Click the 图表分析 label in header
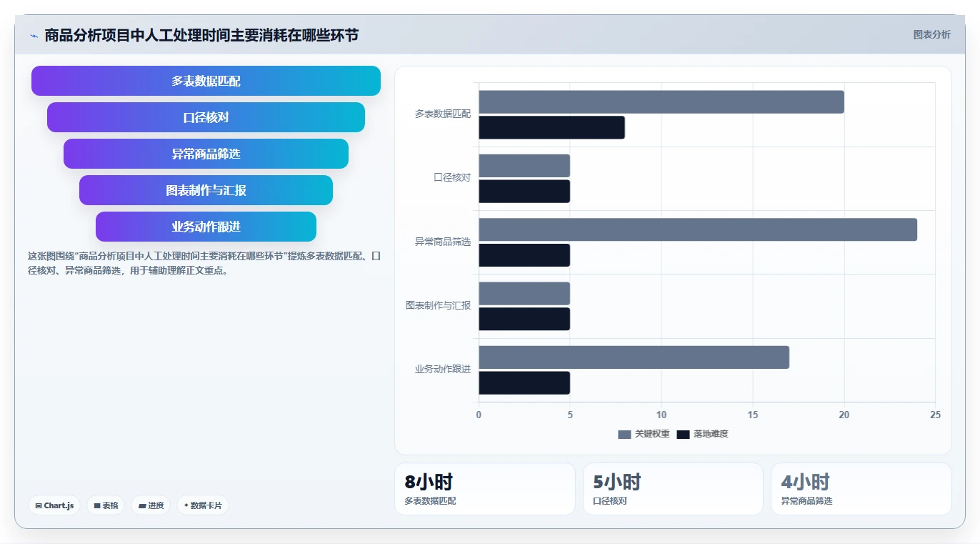 [x=931, y=34]
